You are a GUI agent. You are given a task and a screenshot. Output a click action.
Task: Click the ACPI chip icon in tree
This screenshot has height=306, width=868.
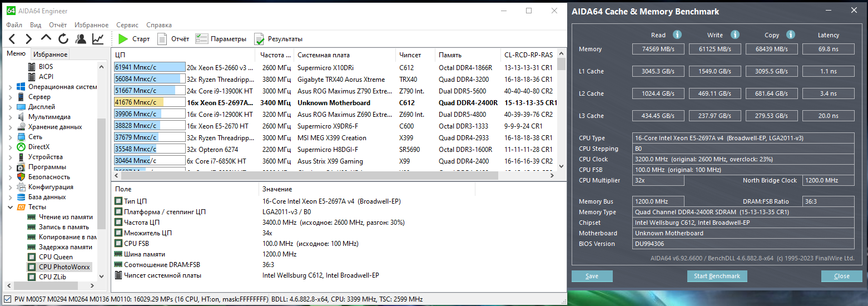coord(32,77)
